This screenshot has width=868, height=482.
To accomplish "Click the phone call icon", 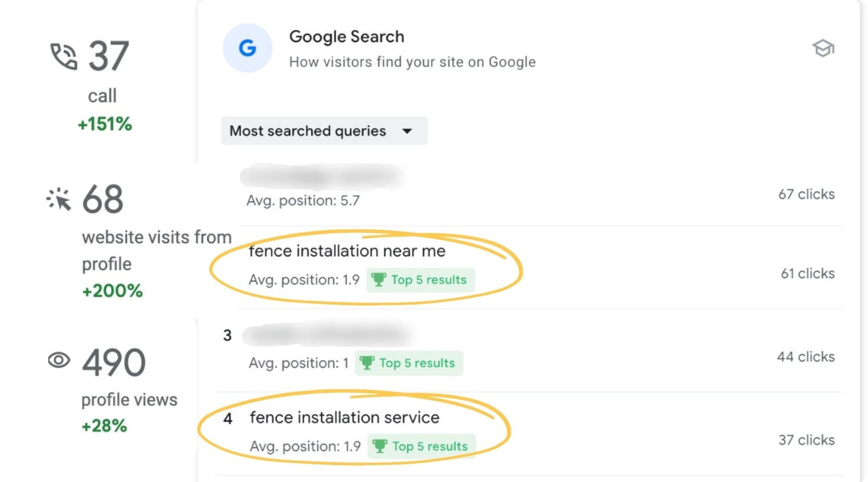I will pyautogui.click(x=63, y=56).
